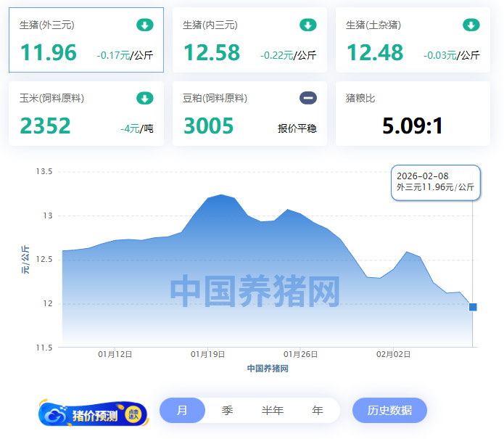Select the 月 time range tab
Screen dimensions: 504x439
point(182,411)
